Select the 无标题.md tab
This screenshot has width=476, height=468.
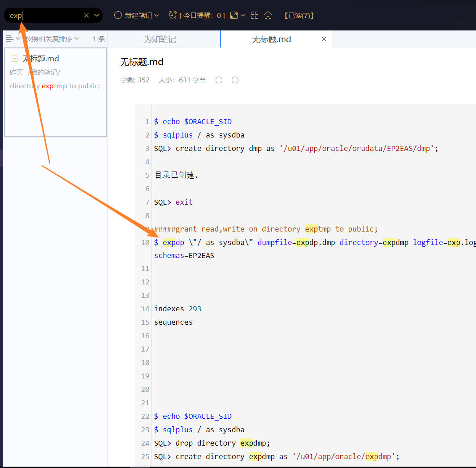(272, 39)
